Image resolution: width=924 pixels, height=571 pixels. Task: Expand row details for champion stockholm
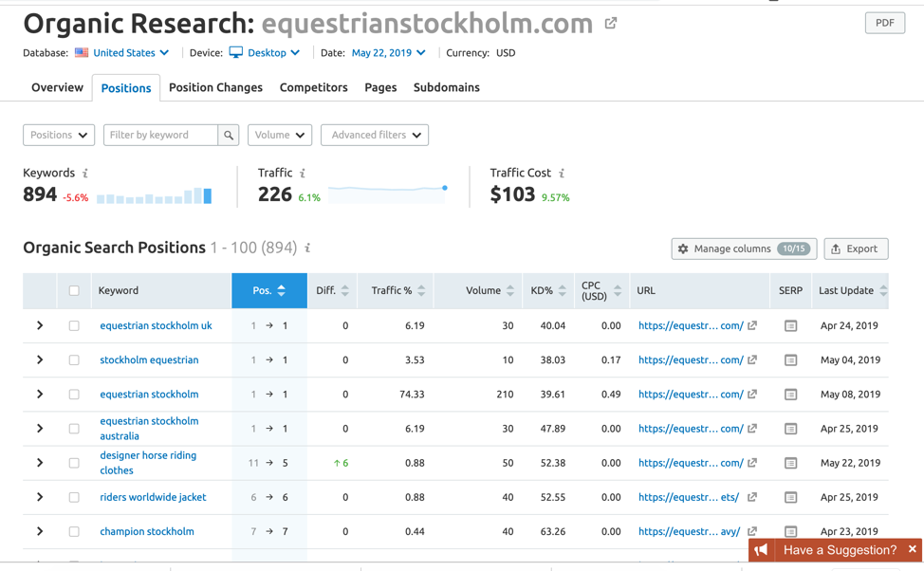(x=40, y=531)
